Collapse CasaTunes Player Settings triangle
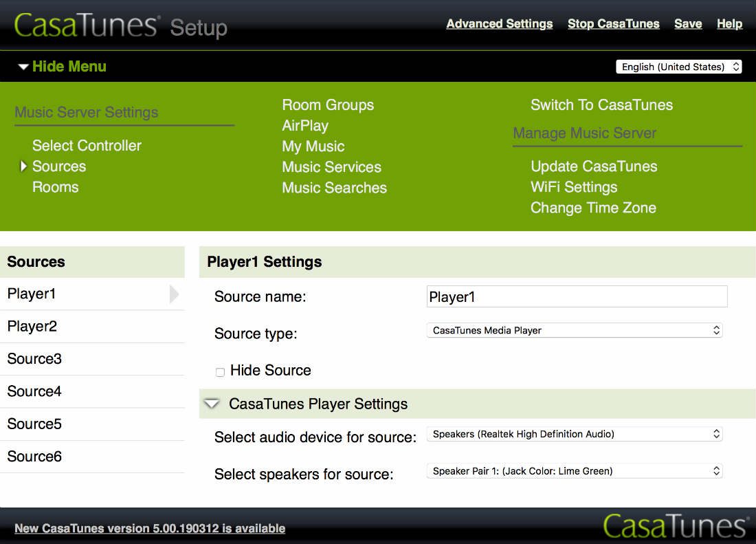 pyautogui.click(x=212, y=404)
